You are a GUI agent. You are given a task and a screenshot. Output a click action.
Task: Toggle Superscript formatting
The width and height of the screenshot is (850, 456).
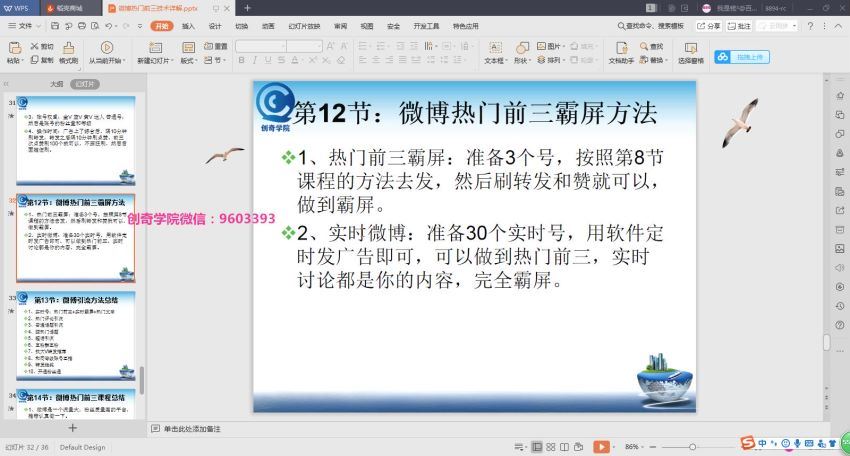(x=313, y=60)
